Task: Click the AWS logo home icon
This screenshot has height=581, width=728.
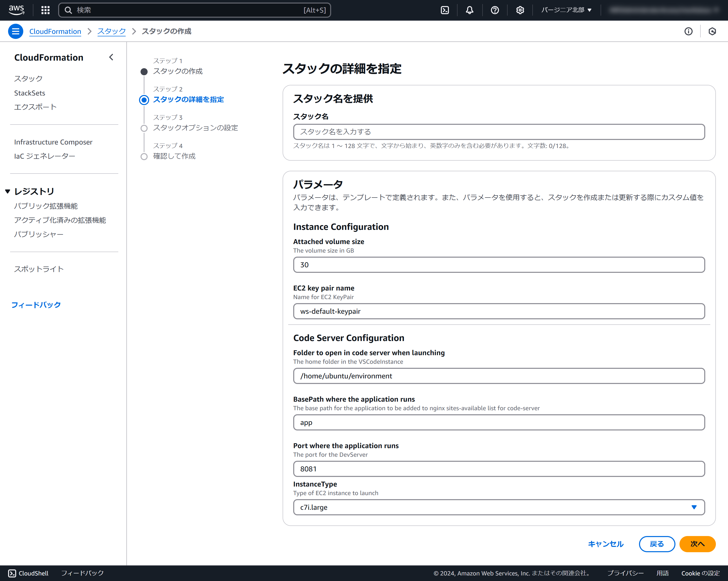Action: pos(16,10)
